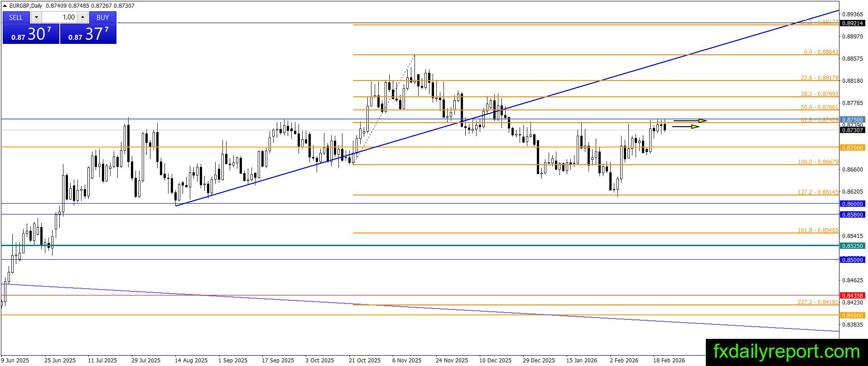The image size is (868, 366).
Task: Click the 1.00 volume input field
Action: (x=60, y=17)
